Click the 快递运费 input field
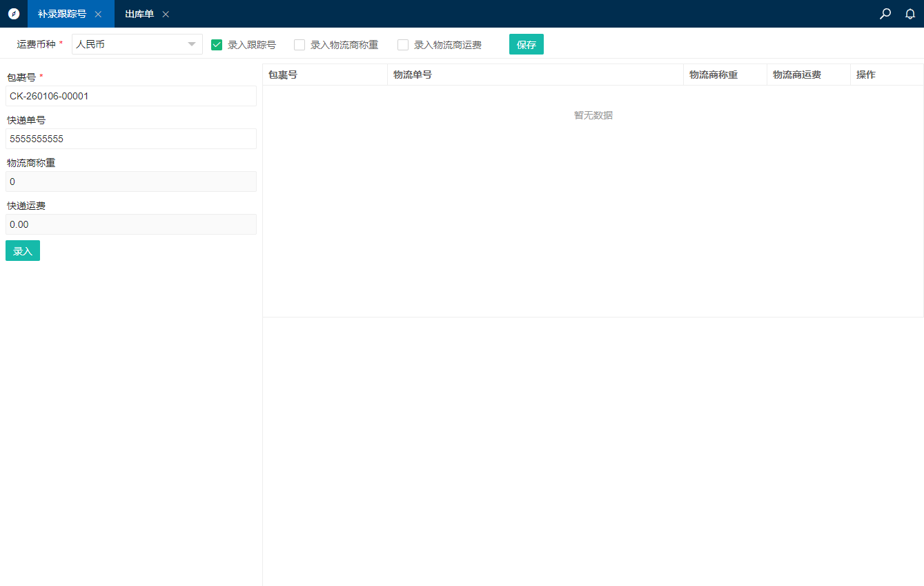This screenshot has height=586, width=924. (131, 224)
